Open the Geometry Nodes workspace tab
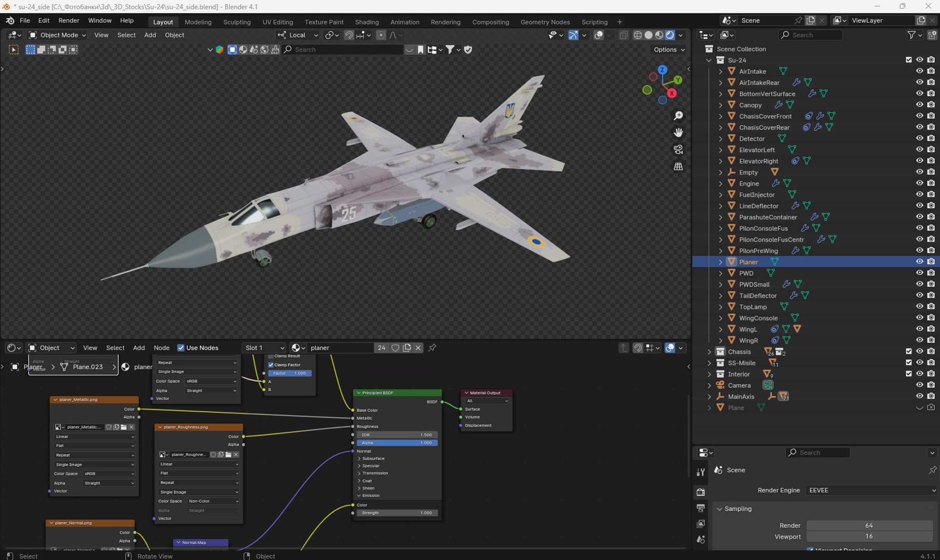This screenshot has height=560, width=940. (x=545, y=22)
